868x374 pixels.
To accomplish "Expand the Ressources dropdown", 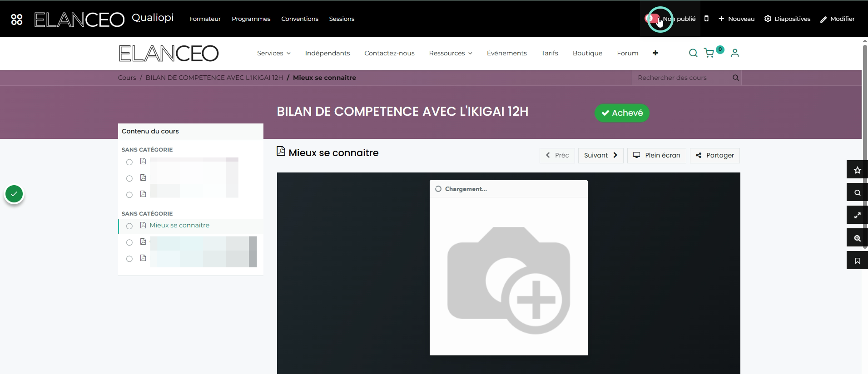I will click(x=451, y=53).
